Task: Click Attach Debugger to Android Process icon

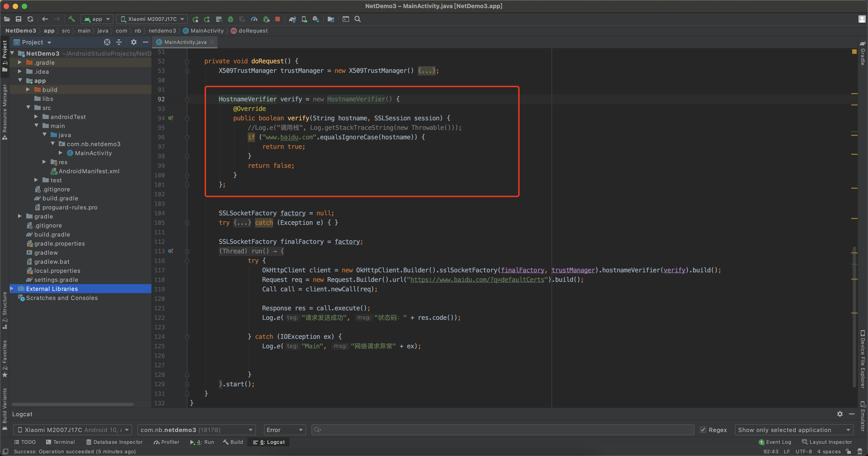Action: (266, 19)
